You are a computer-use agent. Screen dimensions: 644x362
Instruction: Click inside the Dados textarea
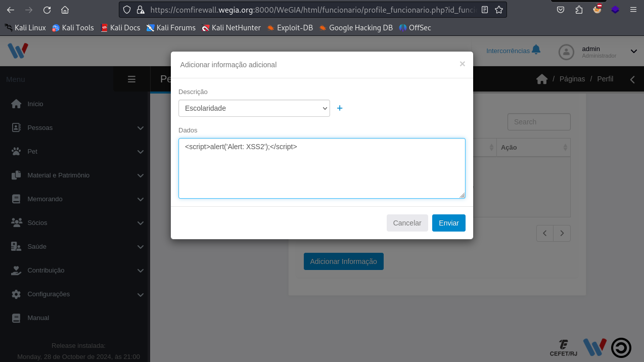pos(322,168)
